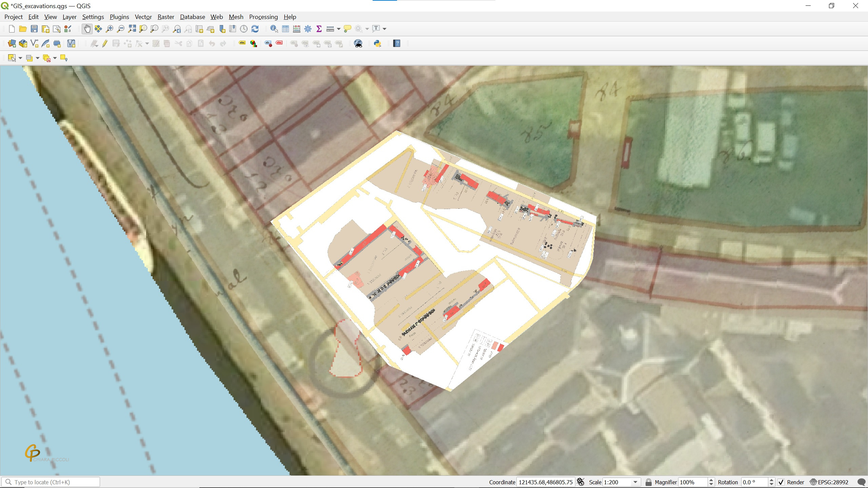868x488 pixels.
Task: Toggle editing with the yellow pencil icon
Action: pos(105,43)
